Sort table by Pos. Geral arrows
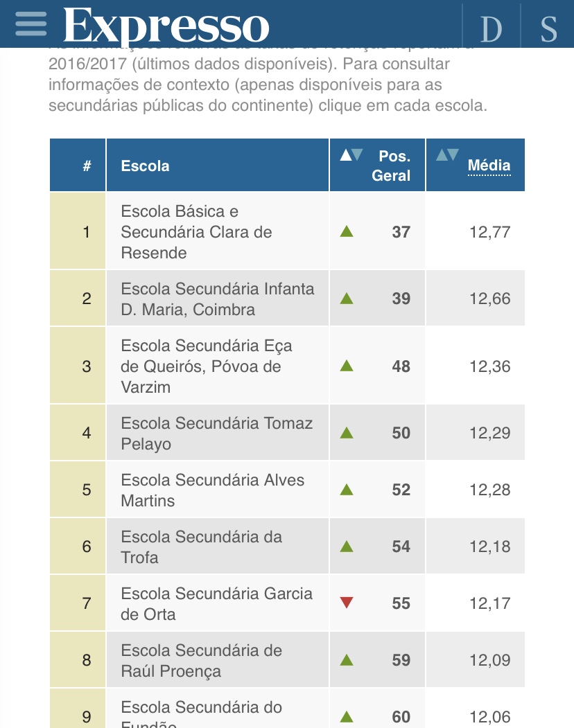The height and width of the screenshot is (728, 574). point(351,155)
